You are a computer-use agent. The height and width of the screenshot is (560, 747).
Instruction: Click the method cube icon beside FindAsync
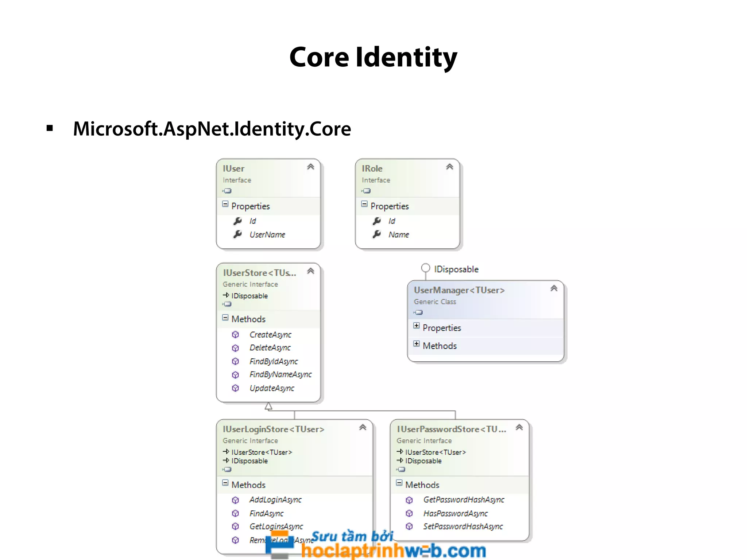(x=236, y=513)
